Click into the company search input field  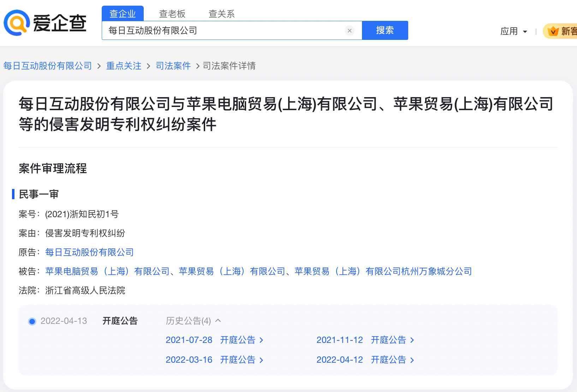[x=222, y=31]
